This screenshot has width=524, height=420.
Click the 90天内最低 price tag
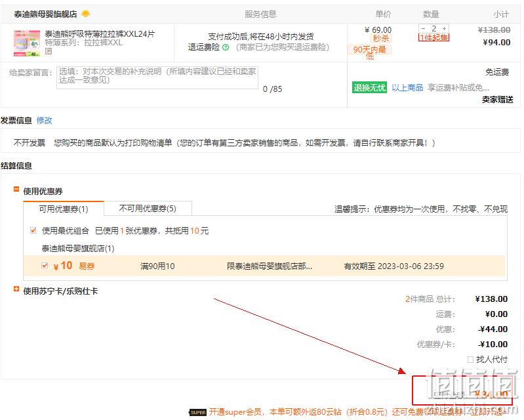pyautogui.click(x=369, y=52)
